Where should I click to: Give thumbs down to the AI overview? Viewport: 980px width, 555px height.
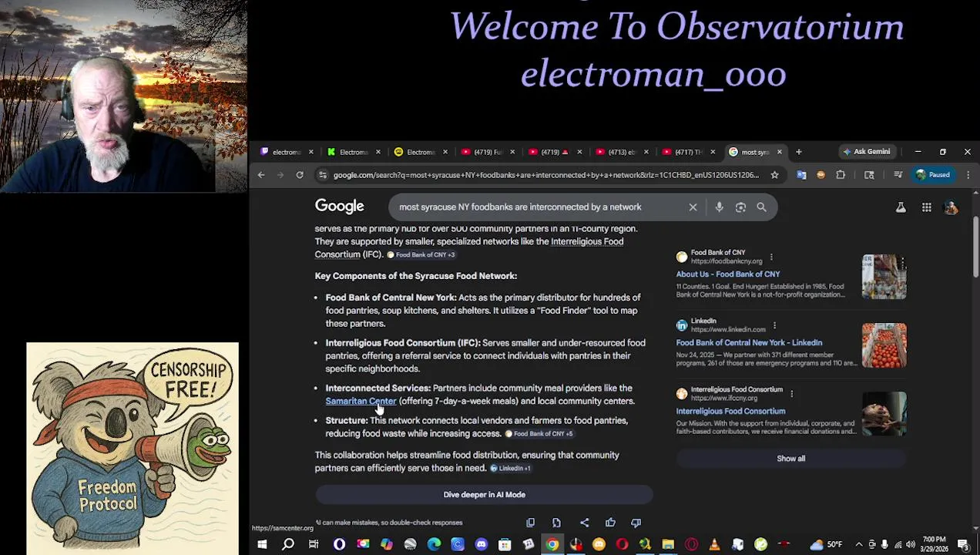pyautogui.click(x=636, y=523)
